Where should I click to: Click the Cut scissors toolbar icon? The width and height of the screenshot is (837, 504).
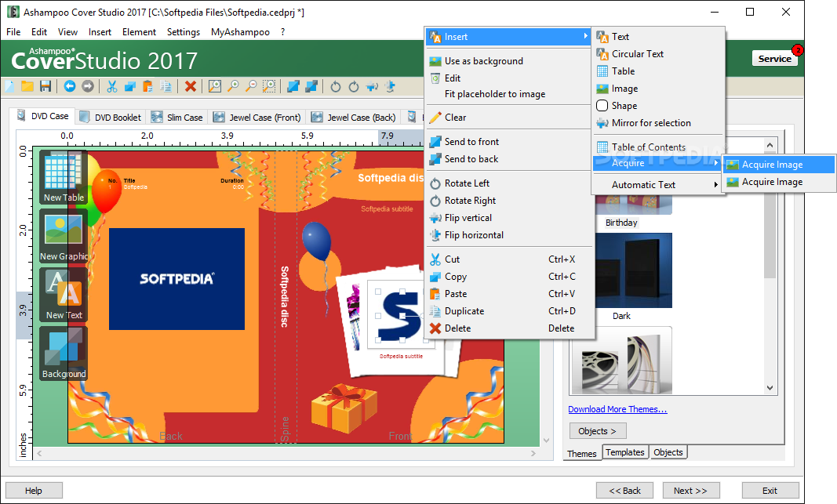click(x=111, y=86)
